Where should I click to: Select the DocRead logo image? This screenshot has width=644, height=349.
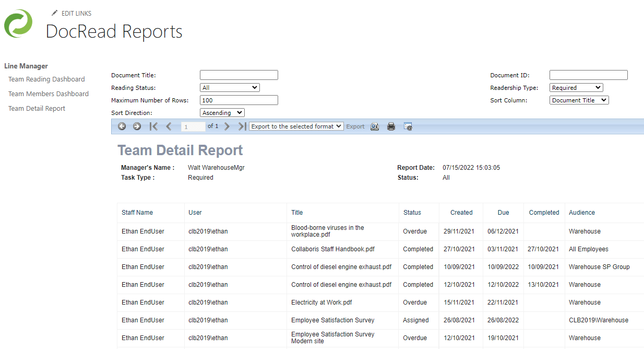(18, 24)
